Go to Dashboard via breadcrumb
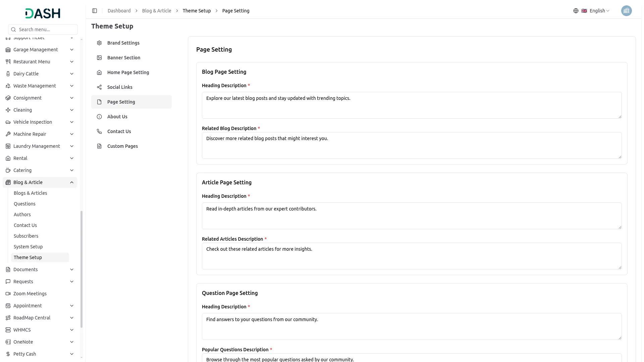This screenshot has width=644, height=362. tap(119, 11)
